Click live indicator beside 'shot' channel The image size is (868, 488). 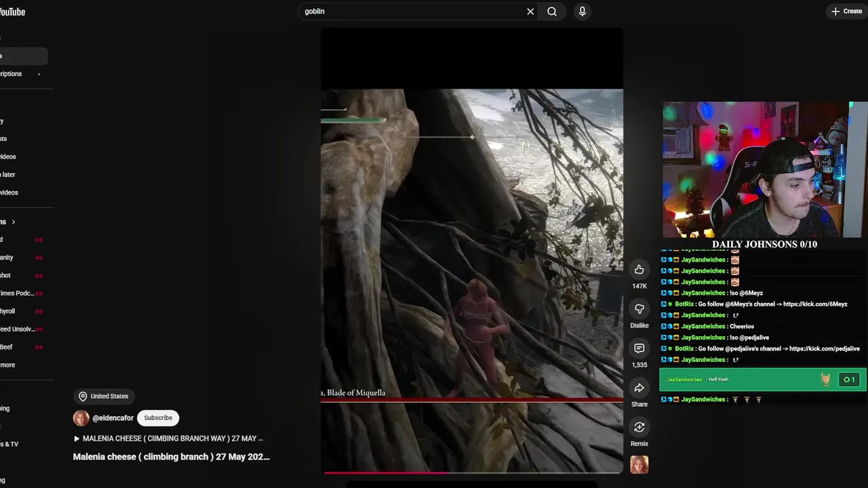point(39,276)
